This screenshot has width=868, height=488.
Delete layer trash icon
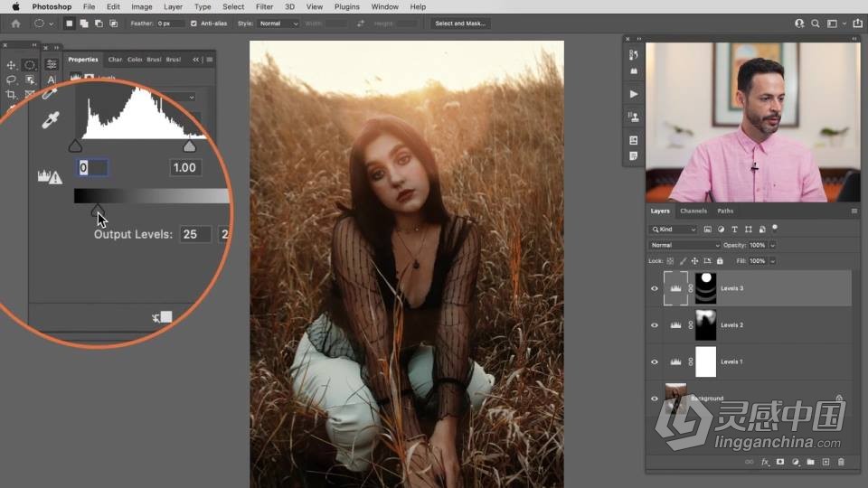click(842, 462)
